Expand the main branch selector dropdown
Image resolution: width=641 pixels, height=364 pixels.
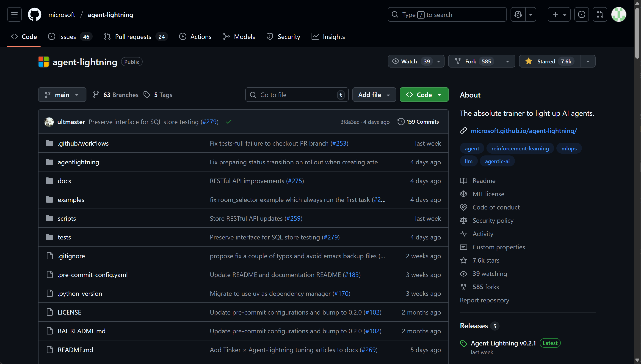pos(62,95)
